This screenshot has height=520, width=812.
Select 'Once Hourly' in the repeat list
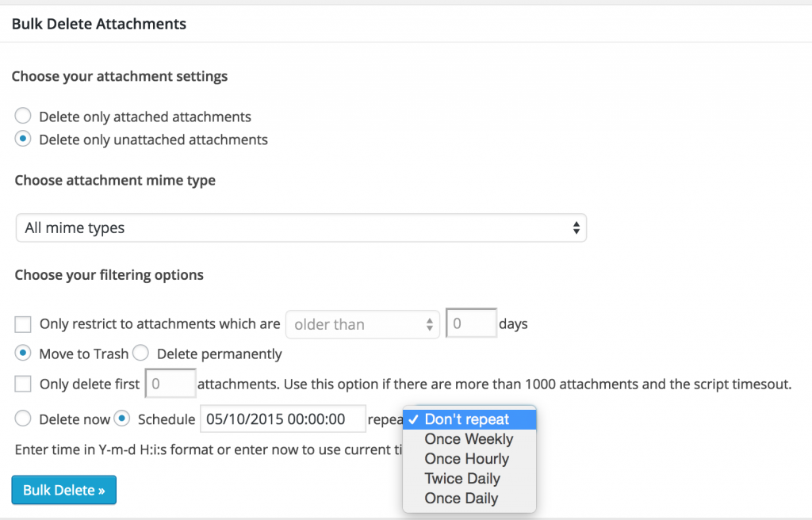[466, 458]
